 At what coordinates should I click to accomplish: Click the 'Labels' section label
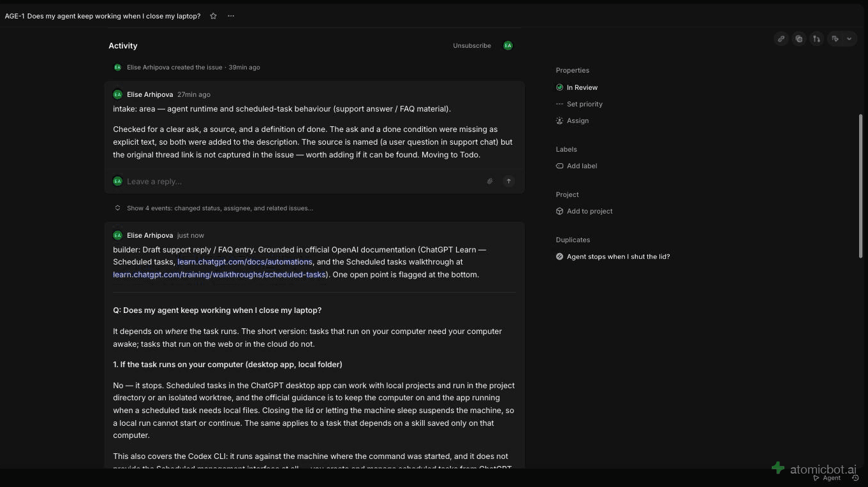[x=566, y=150]
